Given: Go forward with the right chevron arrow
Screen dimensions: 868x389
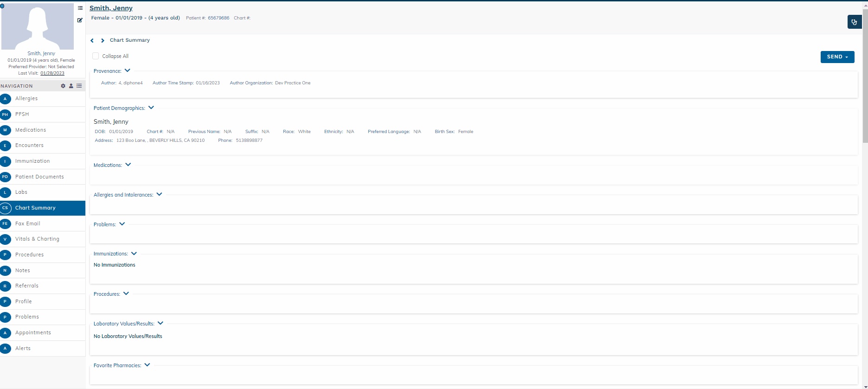Looking at the screenshot, I should [103, 41].
